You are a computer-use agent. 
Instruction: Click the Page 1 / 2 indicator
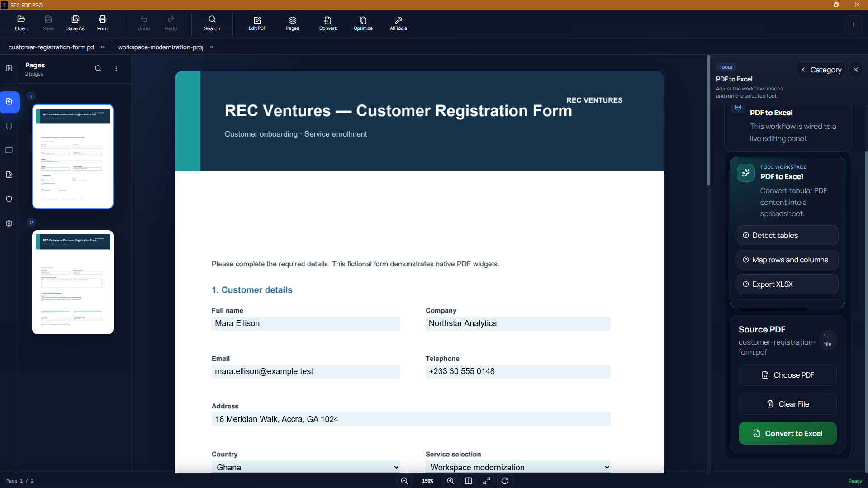click(20, 481)
